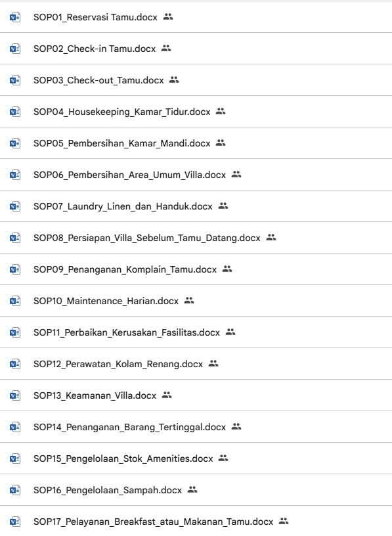Click shared icon after SOP17_Pelayanan_Breakfast_atau_Makanan_Tamu.docx
Viewport: 392px width, 536px height.
click(284, 521)
